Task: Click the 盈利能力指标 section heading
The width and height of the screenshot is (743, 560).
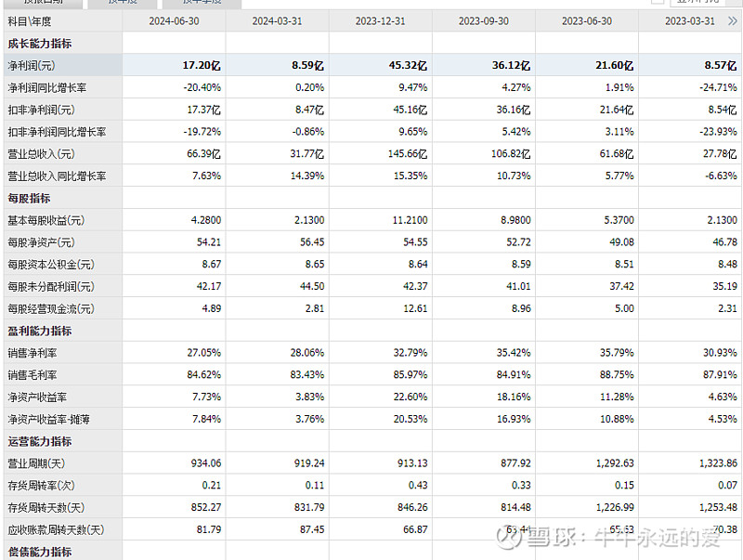Action: click(40, 331)
